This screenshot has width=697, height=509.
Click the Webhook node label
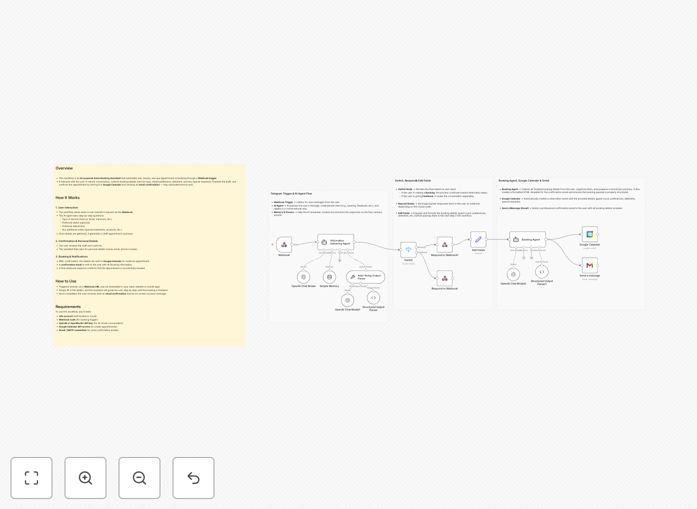pyautogui.click(x=284, y=255)
